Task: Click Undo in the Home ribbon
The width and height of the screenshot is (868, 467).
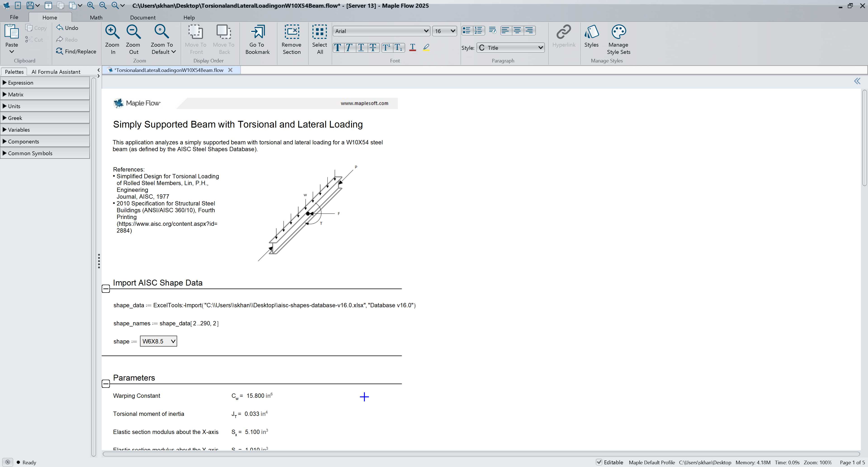Action: pos(67,28)
